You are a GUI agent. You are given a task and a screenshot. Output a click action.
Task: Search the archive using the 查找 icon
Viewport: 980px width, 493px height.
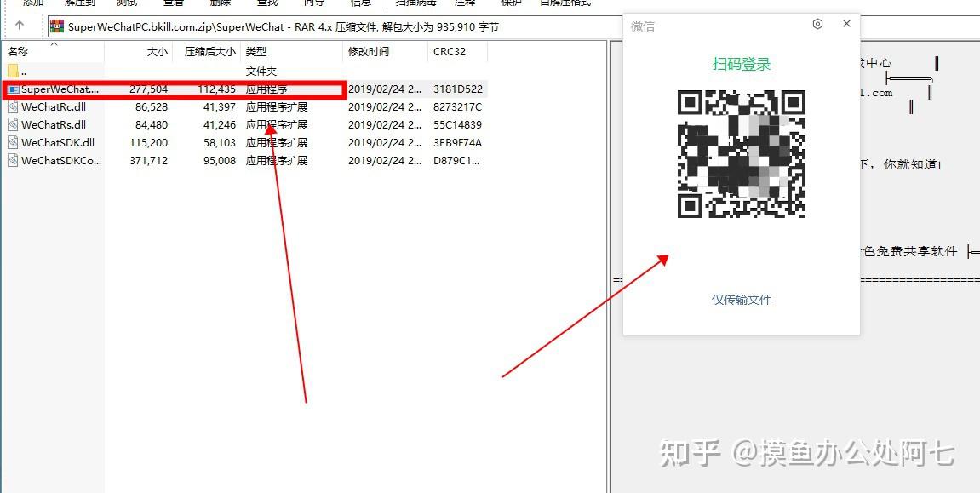tap(266, 3)
